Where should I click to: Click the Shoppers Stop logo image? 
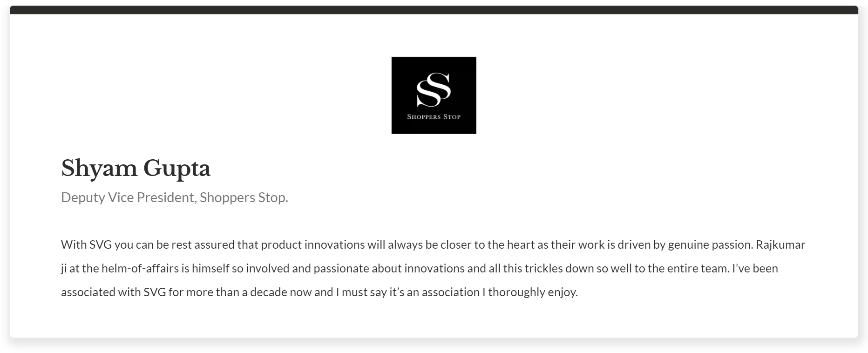tap(434, 95)
